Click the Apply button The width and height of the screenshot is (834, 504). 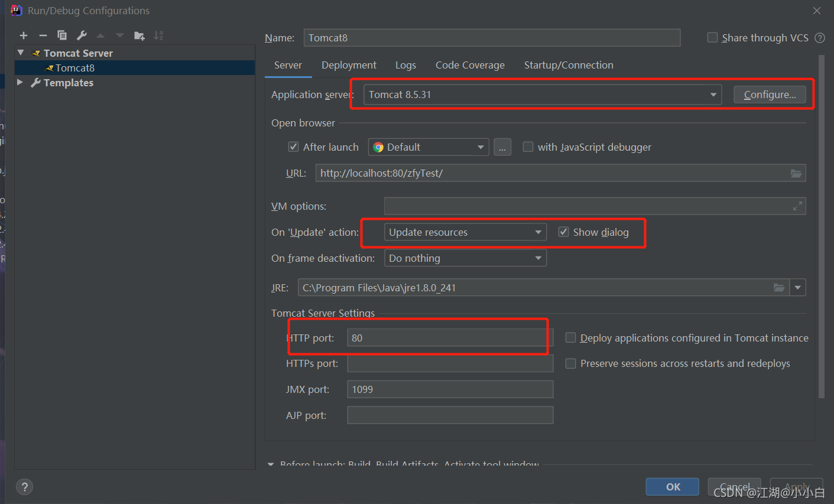pos(797,487)
